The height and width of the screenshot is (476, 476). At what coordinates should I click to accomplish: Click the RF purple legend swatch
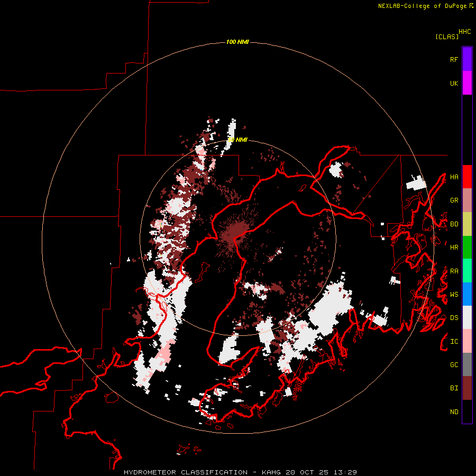coord(467,59)
